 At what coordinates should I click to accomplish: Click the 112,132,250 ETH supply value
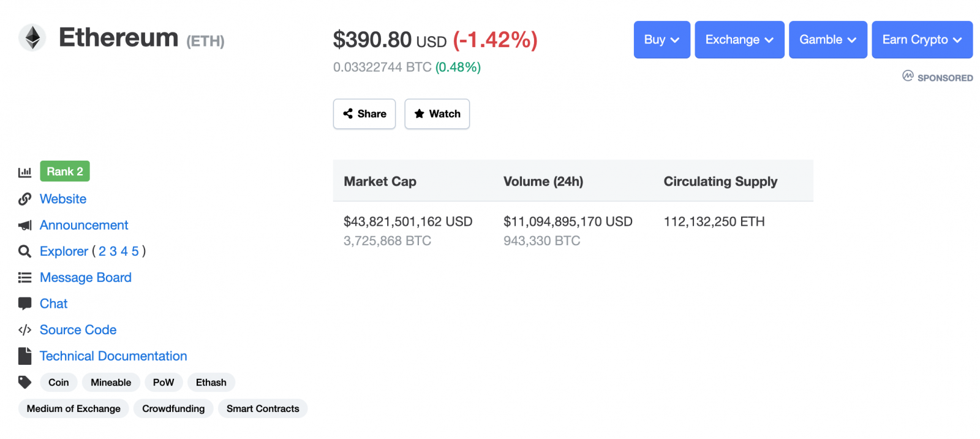pyautogui.click(x=714, y=221)
